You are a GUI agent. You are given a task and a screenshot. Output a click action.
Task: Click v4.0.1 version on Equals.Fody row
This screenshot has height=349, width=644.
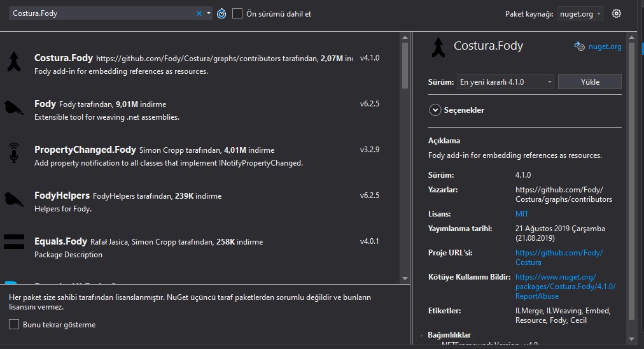pos(370,241)
